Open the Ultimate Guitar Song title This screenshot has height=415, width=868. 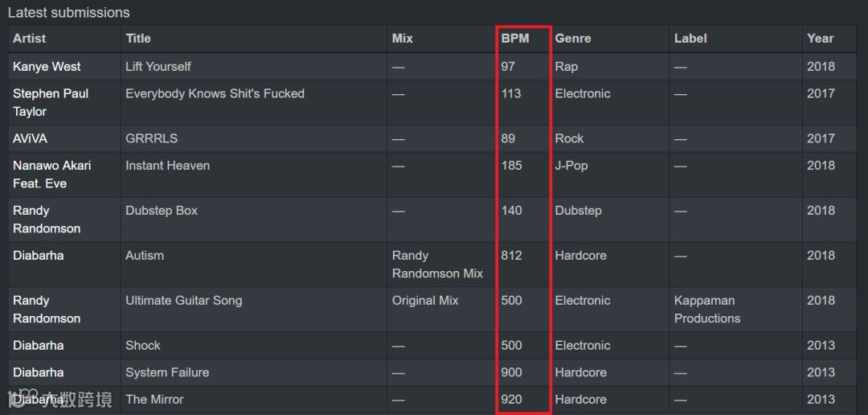tap(184, 300)
